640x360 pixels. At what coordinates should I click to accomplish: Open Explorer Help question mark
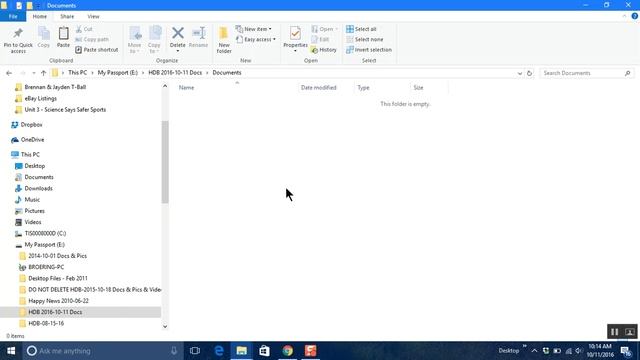pos(635,16)
